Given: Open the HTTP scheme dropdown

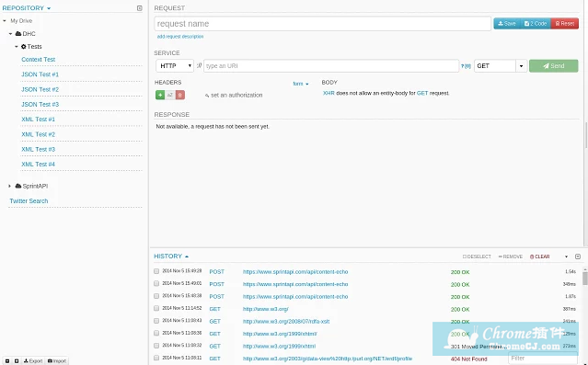Looking at the screenshot, I should (175, 66).
